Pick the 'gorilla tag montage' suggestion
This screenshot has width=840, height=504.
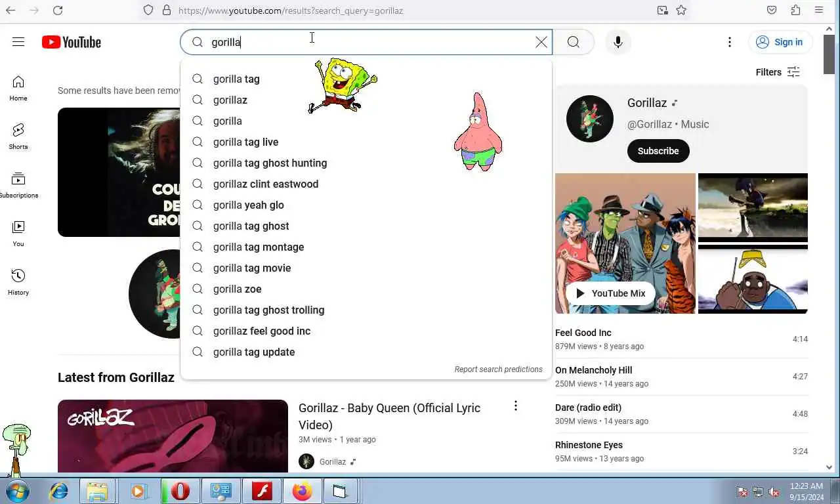pyautogui.click(x=366, y=247)
